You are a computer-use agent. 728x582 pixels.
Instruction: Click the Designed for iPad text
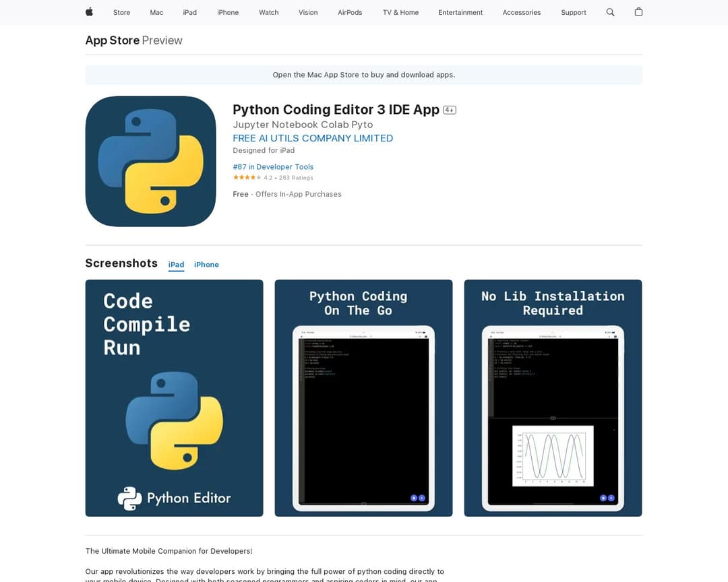coord(264,150)
